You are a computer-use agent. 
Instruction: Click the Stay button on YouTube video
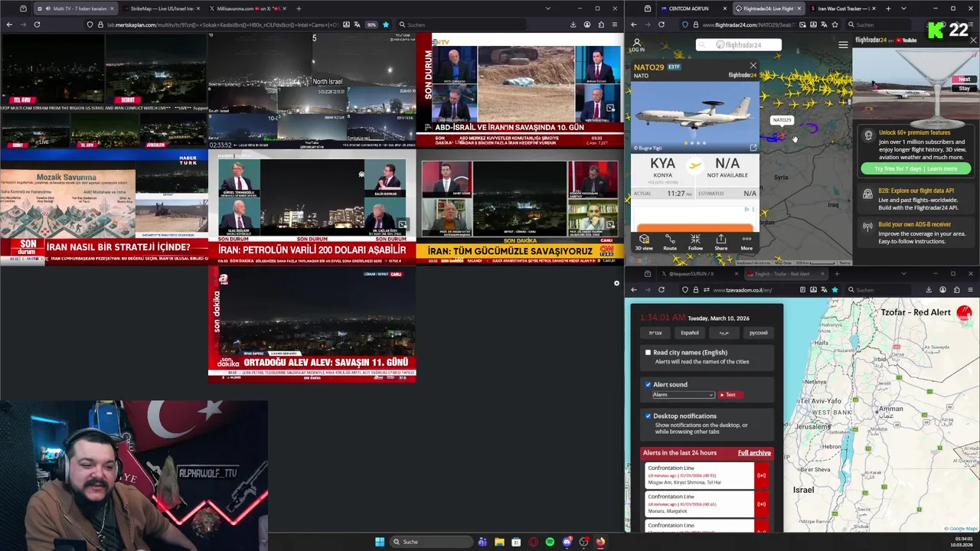coord(963,88)
